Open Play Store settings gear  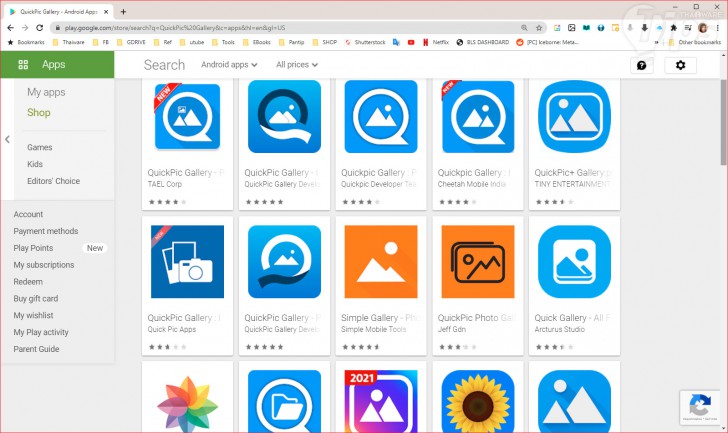(x=680, y=65)
